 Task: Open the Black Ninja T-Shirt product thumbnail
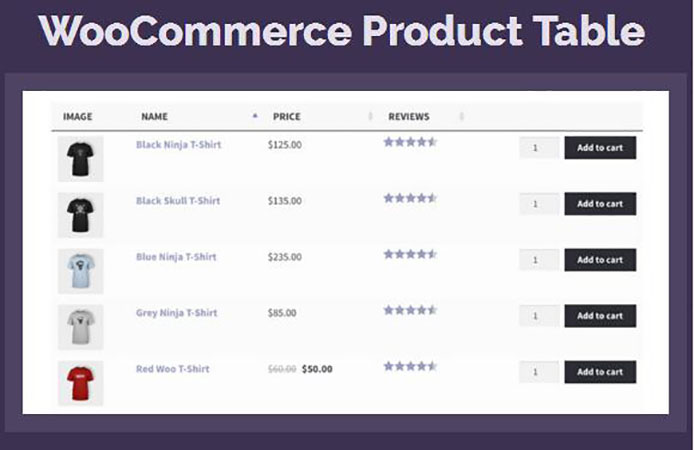pos(80,159)
